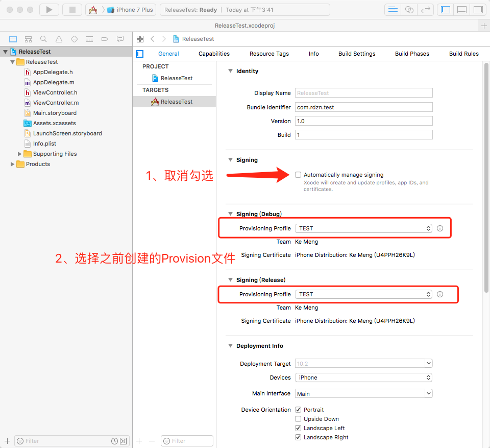Open Release Provisioning Profile dropdown
Viewport: 490px width, 448px height.
pos(364,294)
